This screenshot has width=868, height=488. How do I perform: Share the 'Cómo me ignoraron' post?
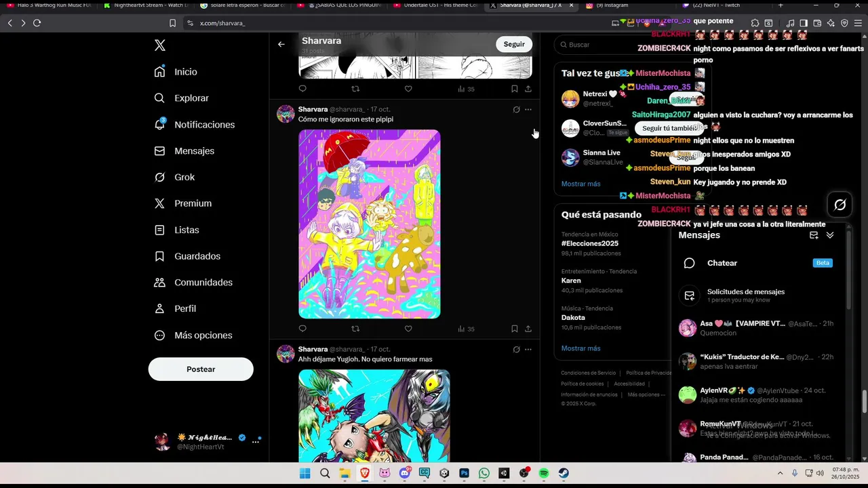click(528, 329)
